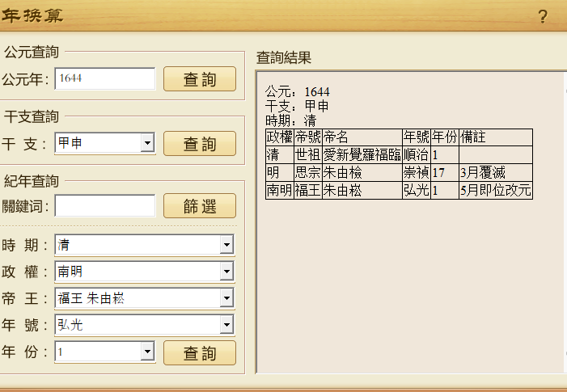Select the 世祖 emperor title cell
The height and width of the screenshot is (392, 567).
click(307, 155)
